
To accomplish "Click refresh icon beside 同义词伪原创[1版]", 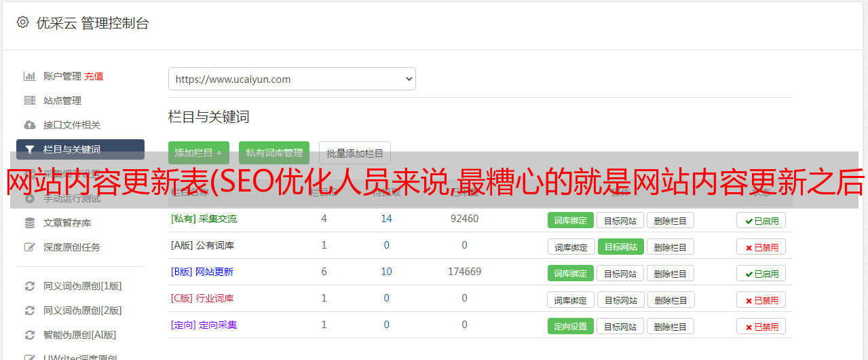I will pyautogui.click(x=30, y=286).
